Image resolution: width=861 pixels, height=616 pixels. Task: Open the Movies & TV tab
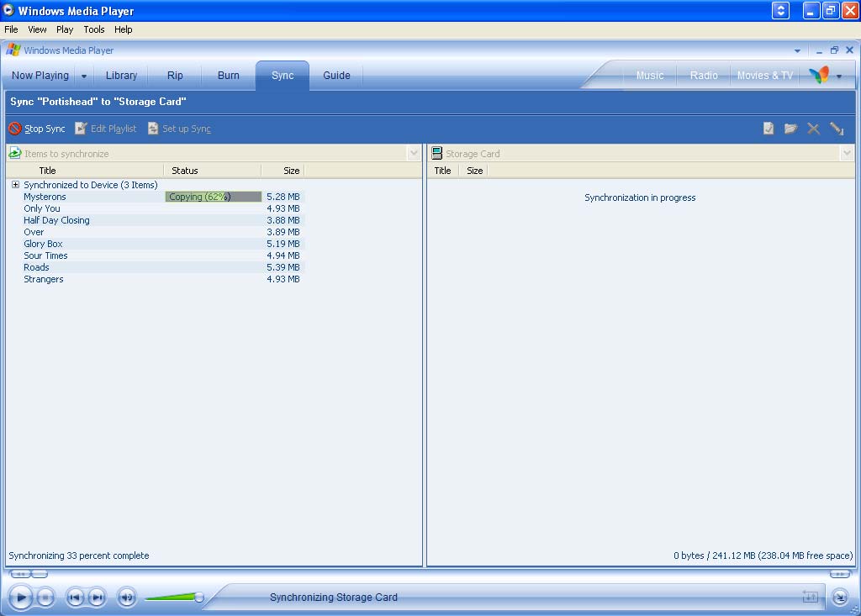pyautogui.click(x=765, y=76)
